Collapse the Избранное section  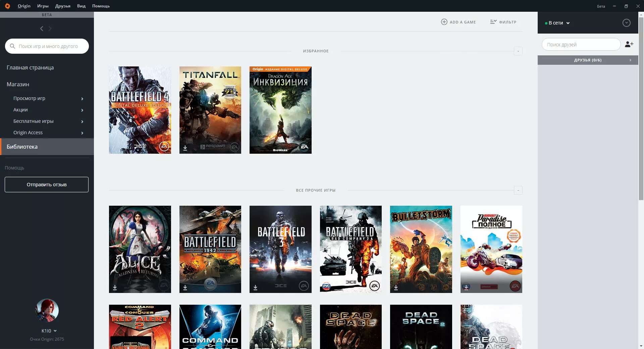[518, 51]
